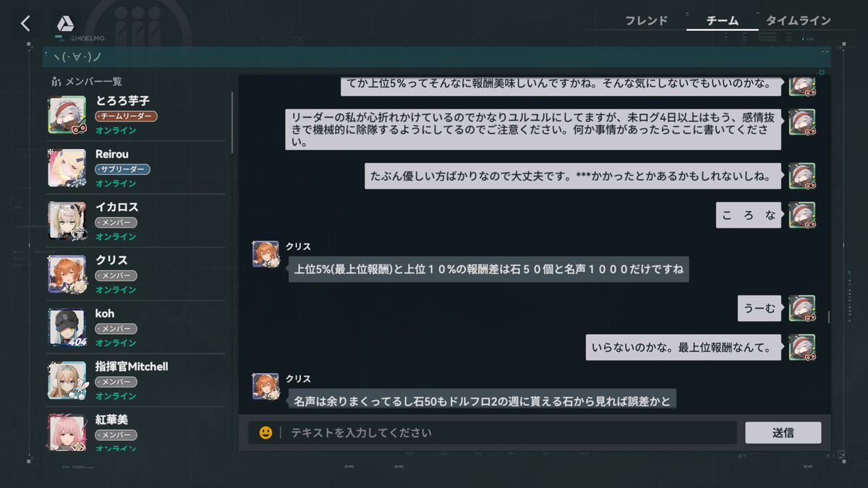Select the チーム tab
The width and height of the screenshot is (868, 488).
(722, 21)
